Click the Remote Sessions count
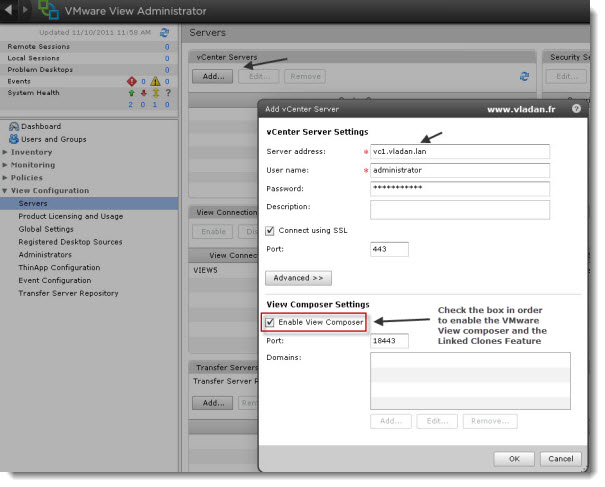605x487 pixels. click(x=167, y=47)
